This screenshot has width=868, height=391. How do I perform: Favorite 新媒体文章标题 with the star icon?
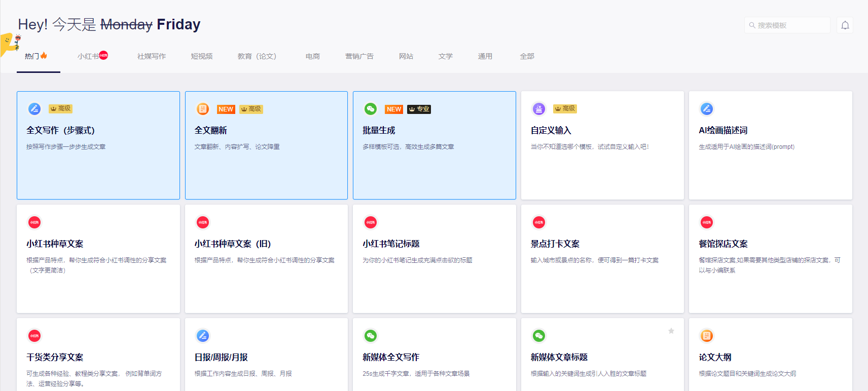[671, 331]
